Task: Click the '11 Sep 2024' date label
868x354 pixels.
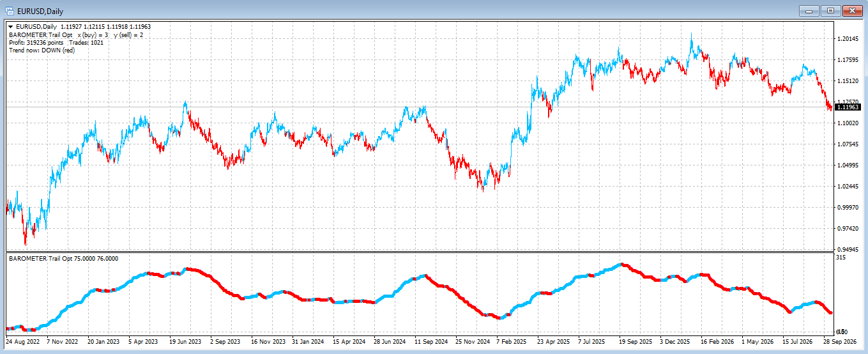Action: pyautogui.click(x=432, y=342)
